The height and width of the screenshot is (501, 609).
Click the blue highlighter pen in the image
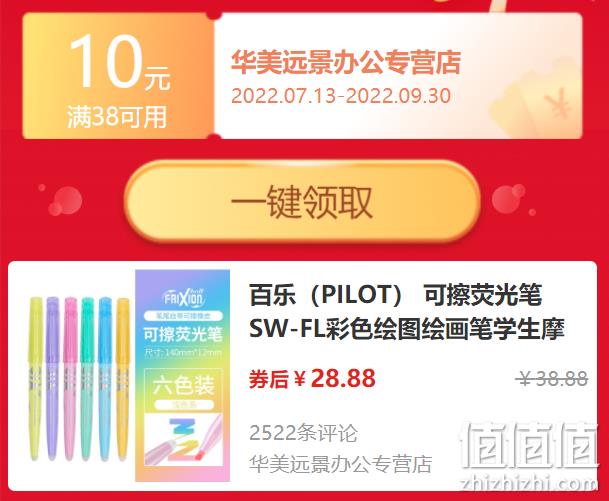tap(105, 379)
